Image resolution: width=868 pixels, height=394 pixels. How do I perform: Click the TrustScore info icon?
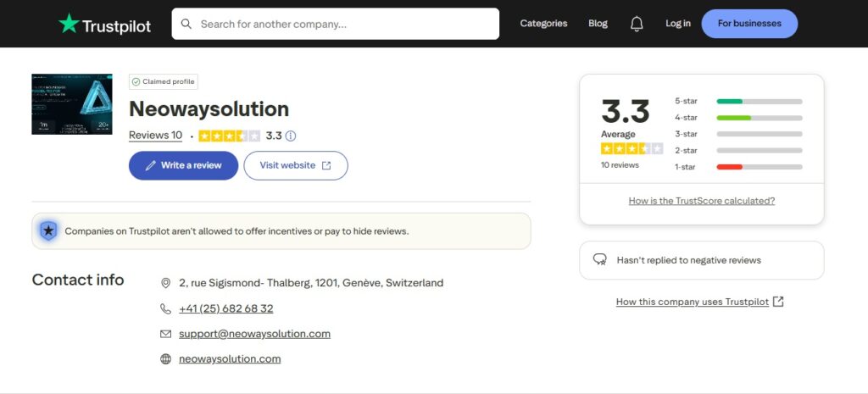point(291,136)
